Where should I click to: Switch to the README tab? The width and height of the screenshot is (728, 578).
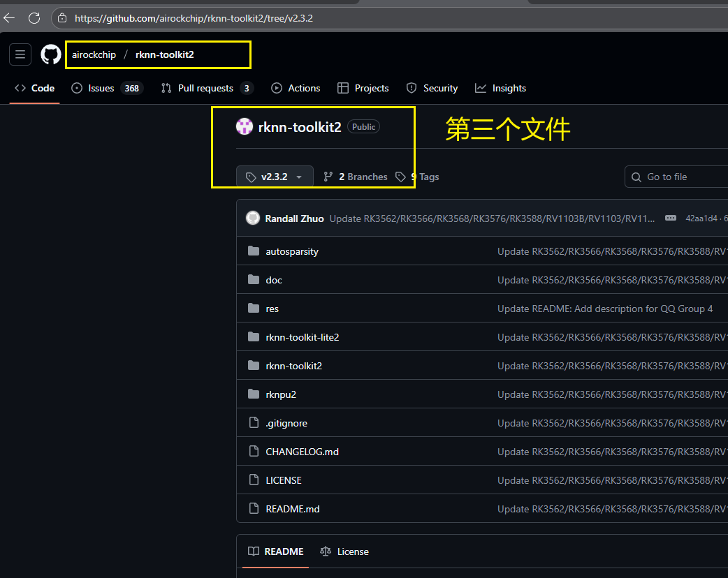pos(276,551)
